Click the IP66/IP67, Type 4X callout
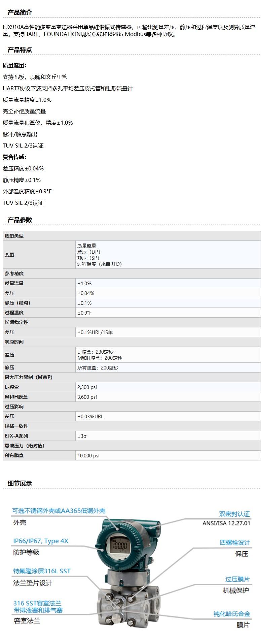261x644 pixels. tap(41, 541)
